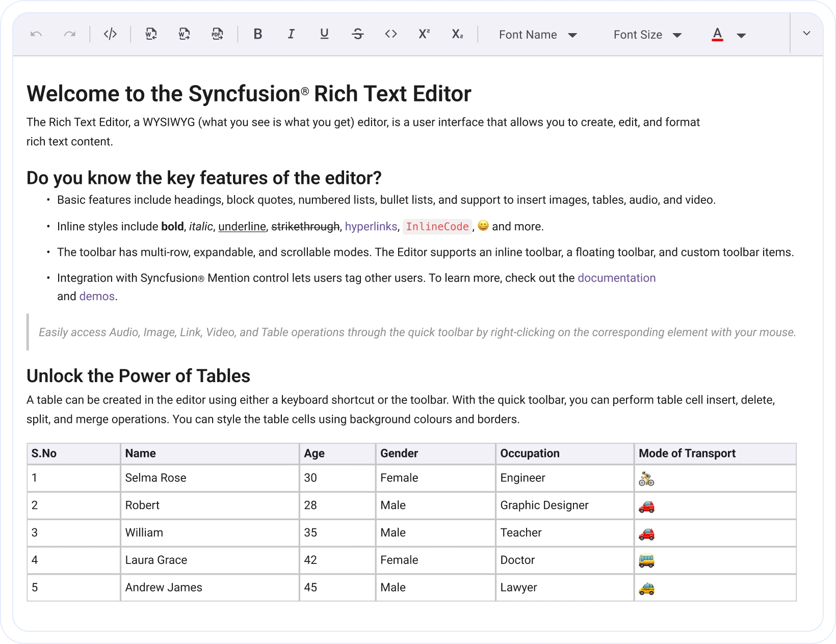Click the Gender column header

pyautogui.click(x=436, y=453)
